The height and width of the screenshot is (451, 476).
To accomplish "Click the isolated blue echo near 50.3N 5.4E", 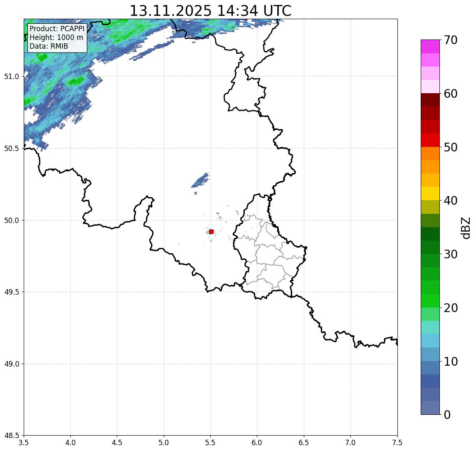I will [x=200, y=181].
